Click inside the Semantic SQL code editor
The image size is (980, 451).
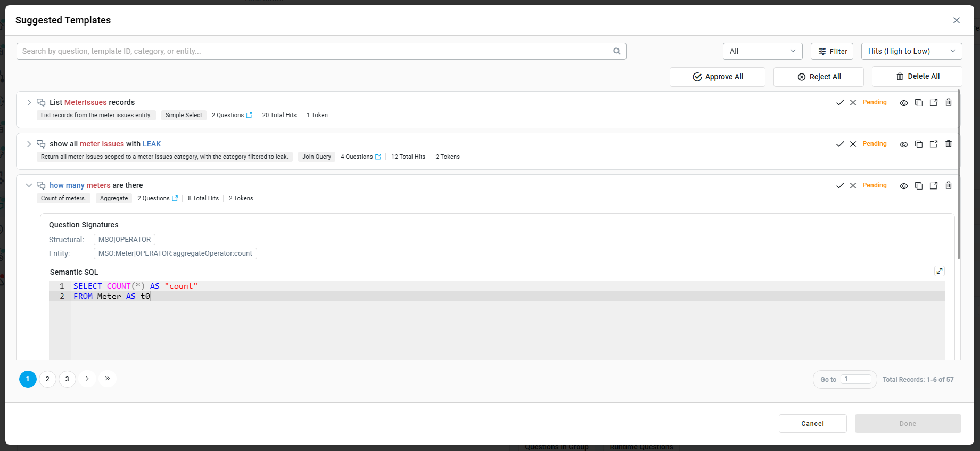pyautogui.click(x=497, y=320)
